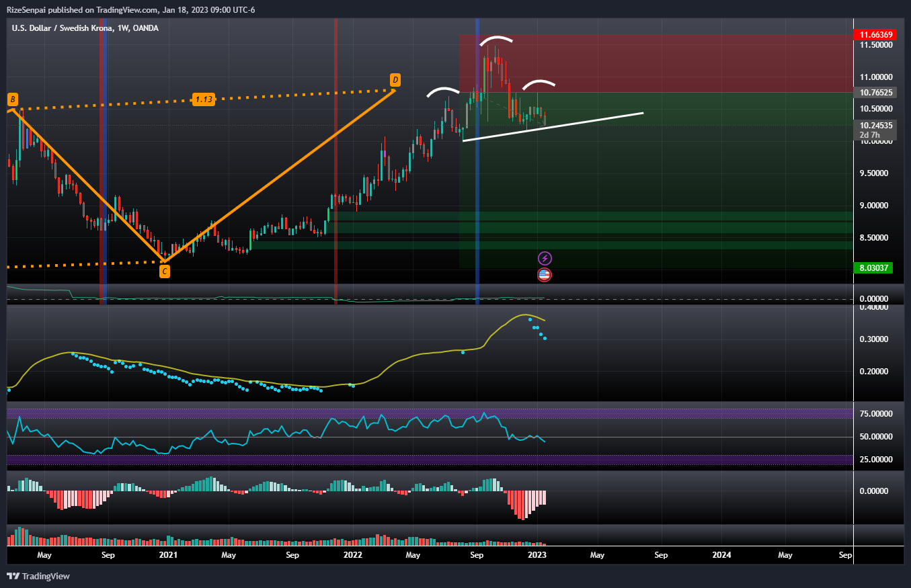Click the 0.00000 label on histogram pane axis
Viewport: 911px width, 588px height.
[875, 491]
